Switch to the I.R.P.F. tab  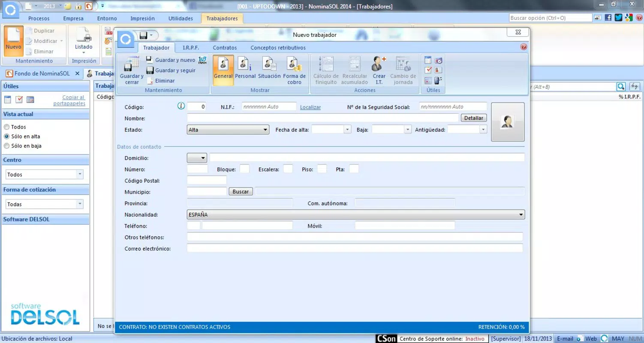tap(191, 48)
